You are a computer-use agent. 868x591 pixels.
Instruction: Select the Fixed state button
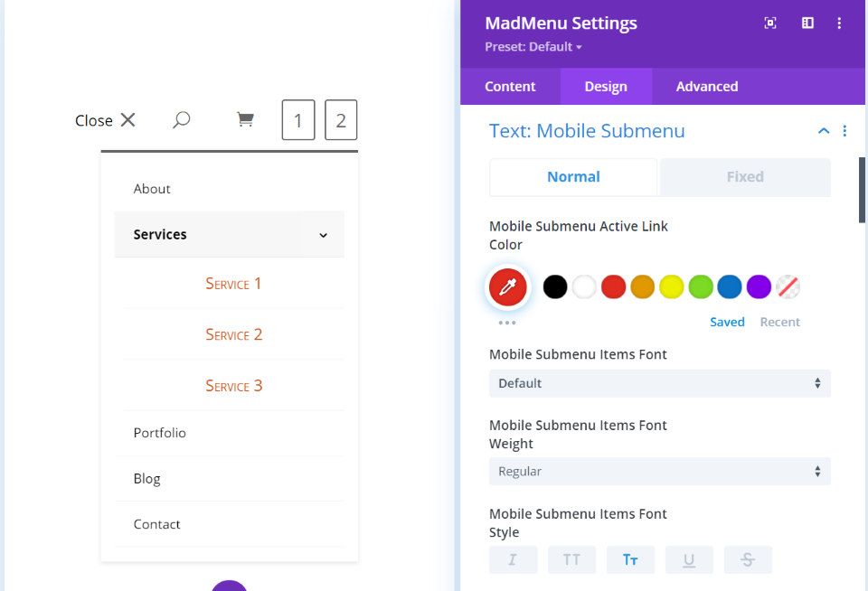(745, 177)
